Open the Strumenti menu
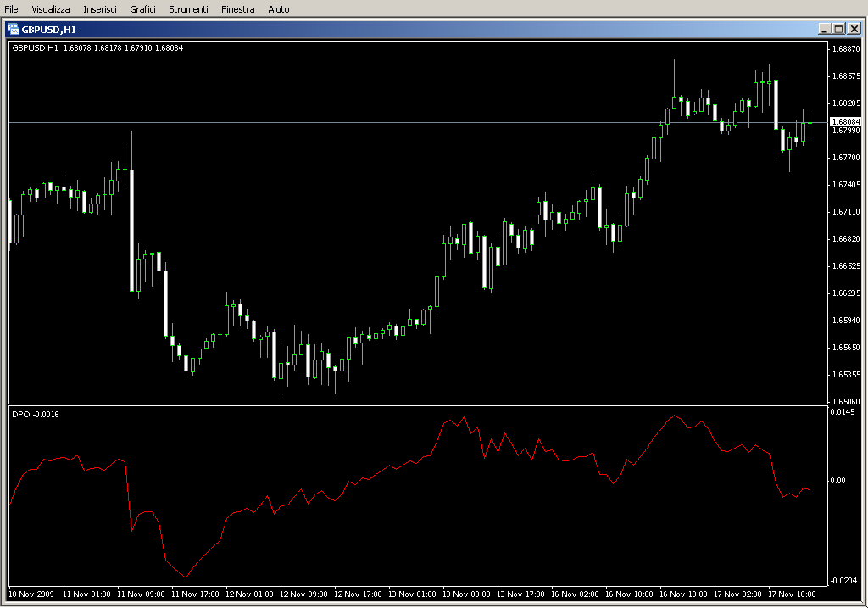868x608 pixels. pyautogui.click(x=188, y=9)
